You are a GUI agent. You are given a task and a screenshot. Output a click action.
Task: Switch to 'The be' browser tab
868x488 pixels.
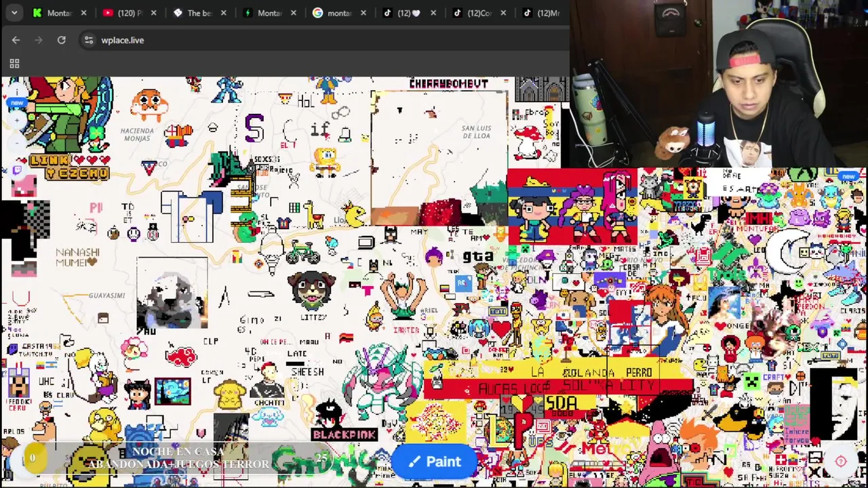[x=201, y=13]
